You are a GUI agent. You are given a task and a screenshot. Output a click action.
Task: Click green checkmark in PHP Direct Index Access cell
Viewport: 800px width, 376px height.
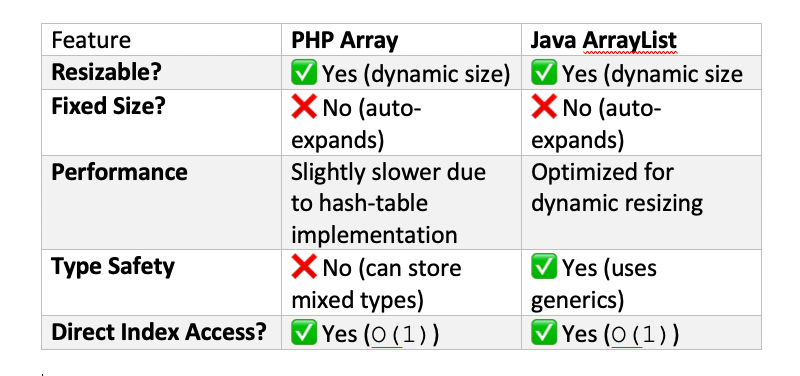tap(304, 333)
